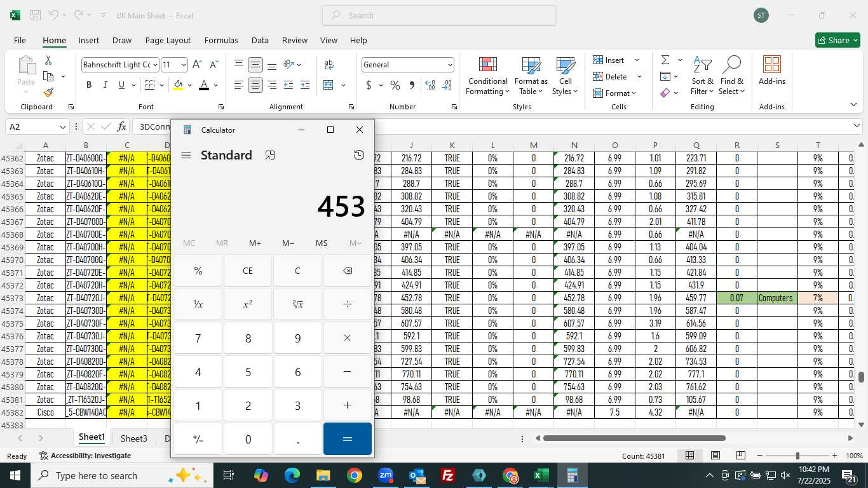The height and width of the screenshot is (488, 868).
Task: Click Calculator keep on top icon
Action: tap(270, 155)
